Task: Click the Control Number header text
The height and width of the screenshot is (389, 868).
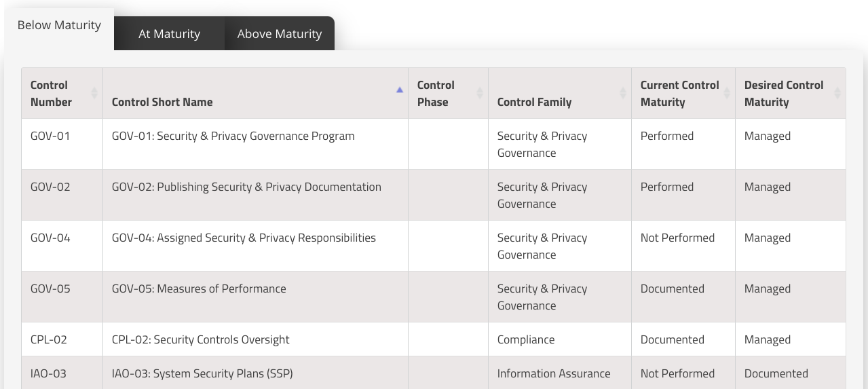Action: click(51, 94)
